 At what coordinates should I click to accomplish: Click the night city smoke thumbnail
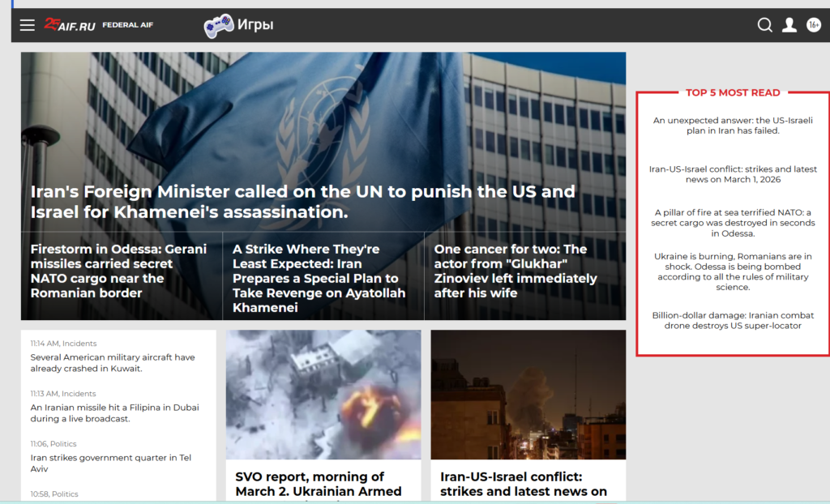pos(528,395)
